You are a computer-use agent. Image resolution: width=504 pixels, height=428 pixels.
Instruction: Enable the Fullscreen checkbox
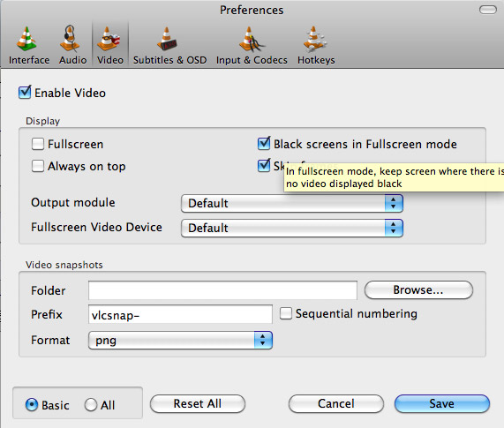click(38, 144)
